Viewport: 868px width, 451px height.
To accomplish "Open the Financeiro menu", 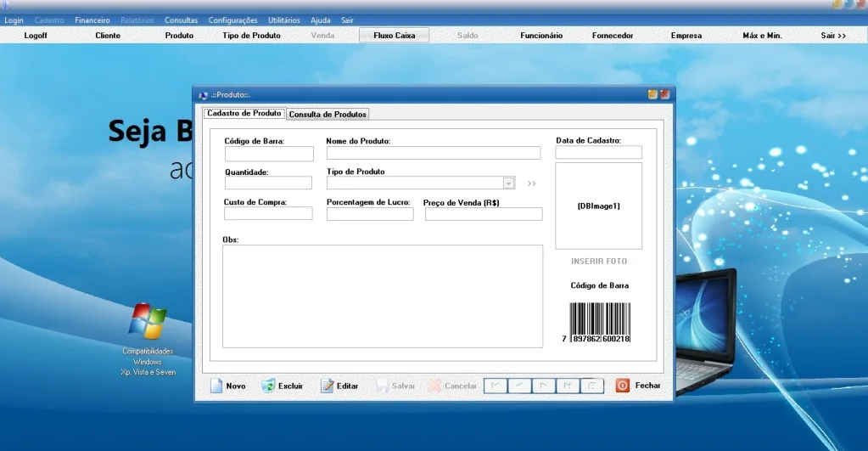I will (92, 20).
